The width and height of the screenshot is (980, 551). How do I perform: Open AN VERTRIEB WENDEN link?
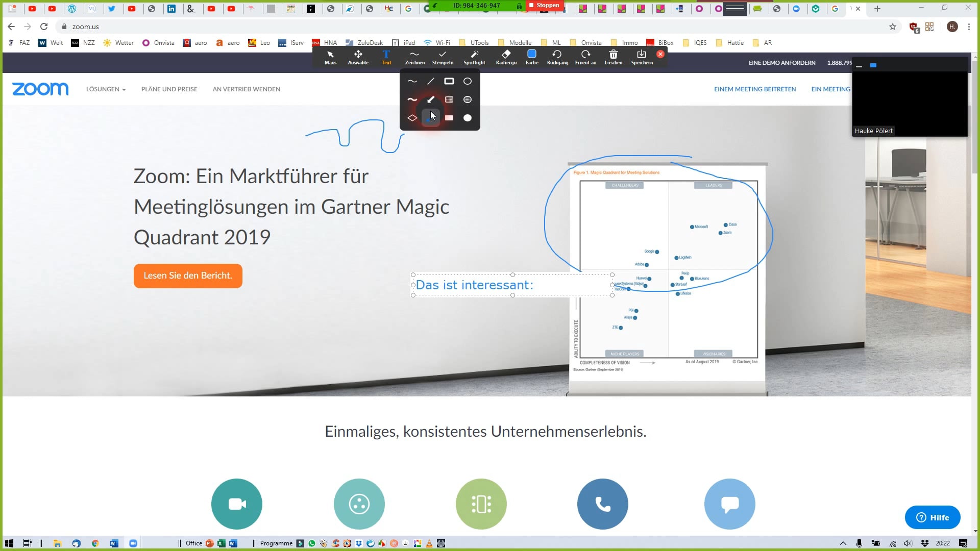point(246,89)
